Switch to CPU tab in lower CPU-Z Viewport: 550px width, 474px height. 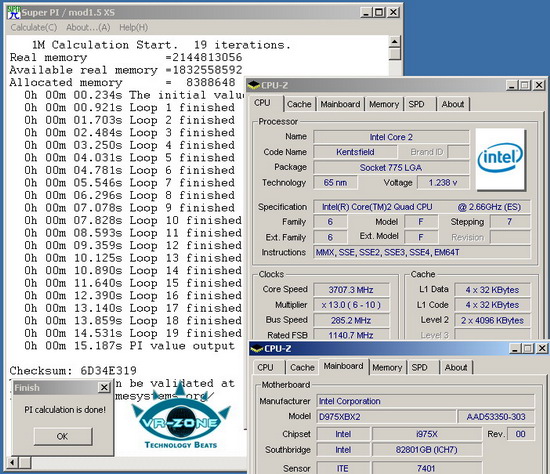[x=265, y=367]
